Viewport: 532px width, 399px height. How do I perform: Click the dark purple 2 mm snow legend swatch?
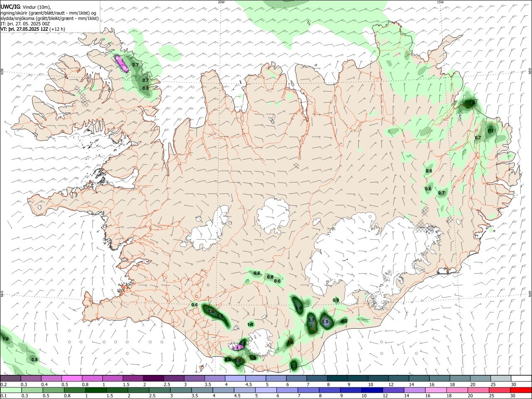click(153, 379)
